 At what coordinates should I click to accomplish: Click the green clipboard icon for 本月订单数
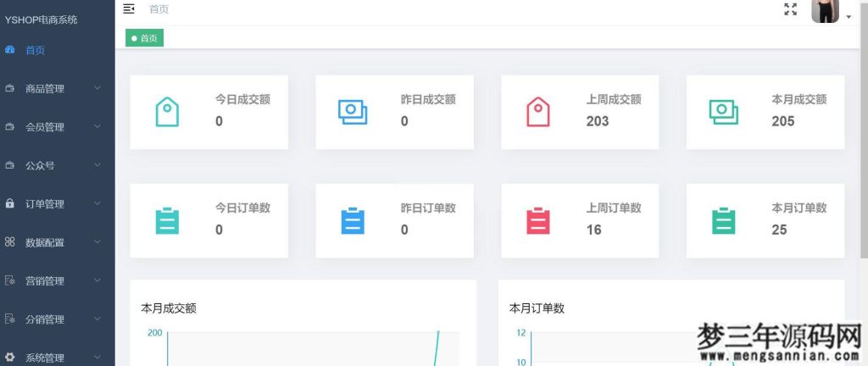click(724, 220)
